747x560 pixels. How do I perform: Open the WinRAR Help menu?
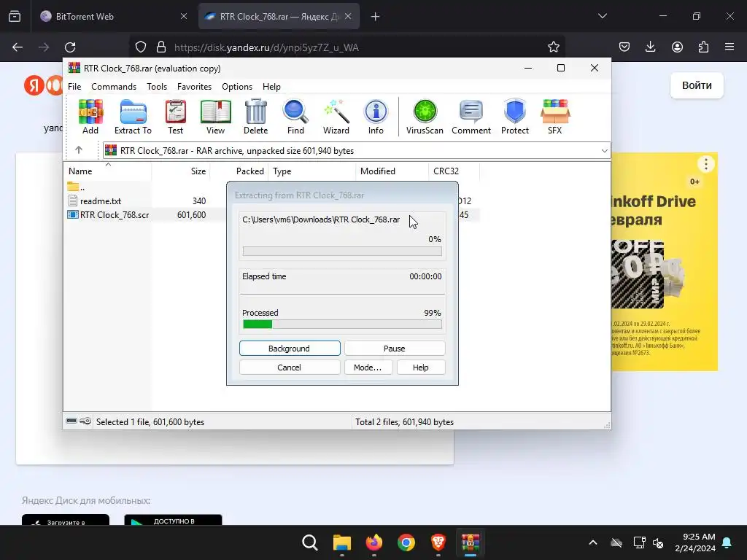[271, 87]
